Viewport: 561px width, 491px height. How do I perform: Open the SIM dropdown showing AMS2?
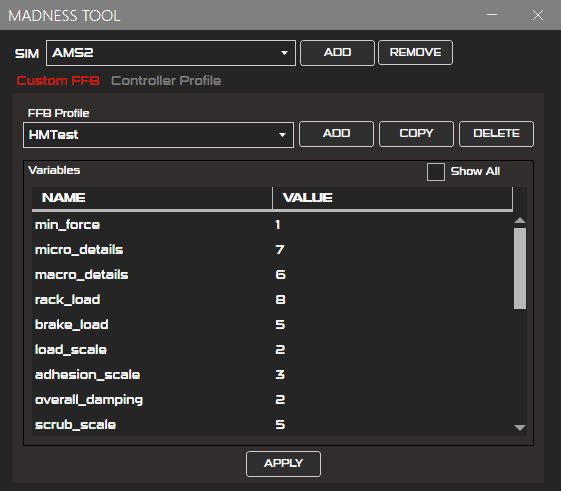click(x=171, y=53)
